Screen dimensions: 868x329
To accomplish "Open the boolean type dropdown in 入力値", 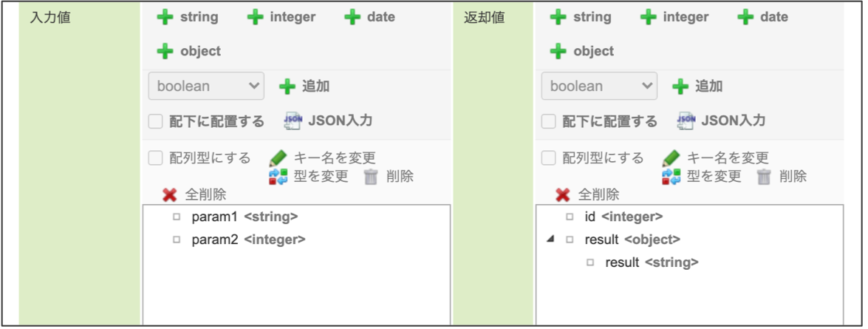I will coord(206,87).
